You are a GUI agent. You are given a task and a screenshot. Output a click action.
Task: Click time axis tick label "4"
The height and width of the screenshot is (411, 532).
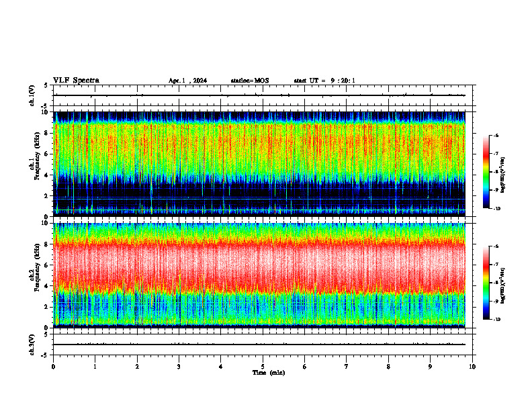pyautogui.click(x=221, y=367)
